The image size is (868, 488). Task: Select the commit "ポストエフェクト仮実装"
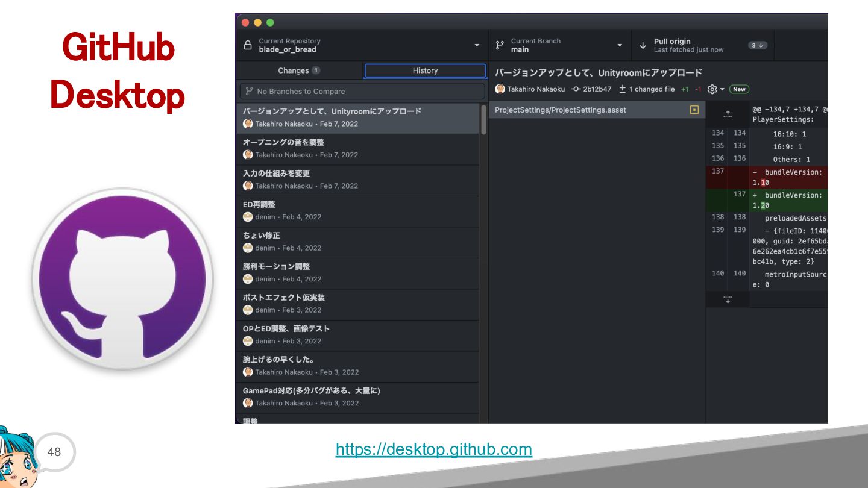[x=358, y=304]
